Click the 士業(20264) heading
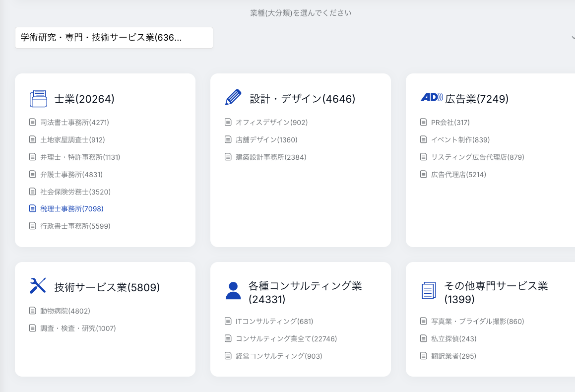 click(x=84, y=99)
